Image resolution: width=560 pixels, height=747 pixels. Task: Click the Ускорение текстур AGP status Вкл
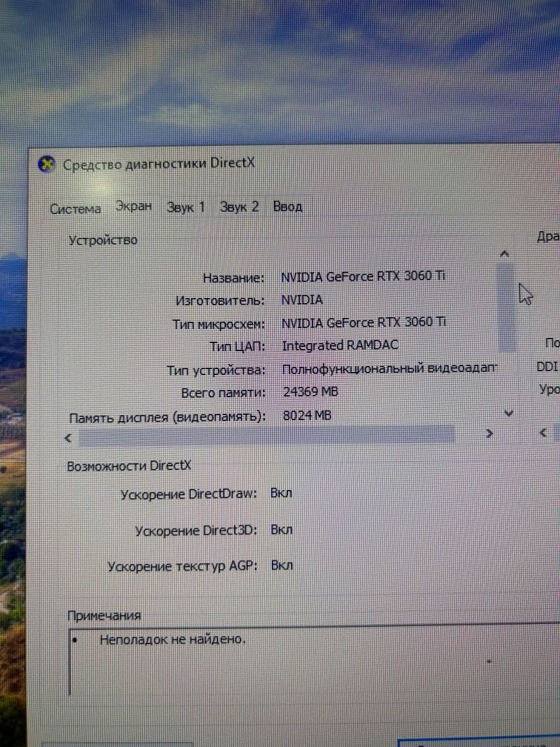pos(282,565)
